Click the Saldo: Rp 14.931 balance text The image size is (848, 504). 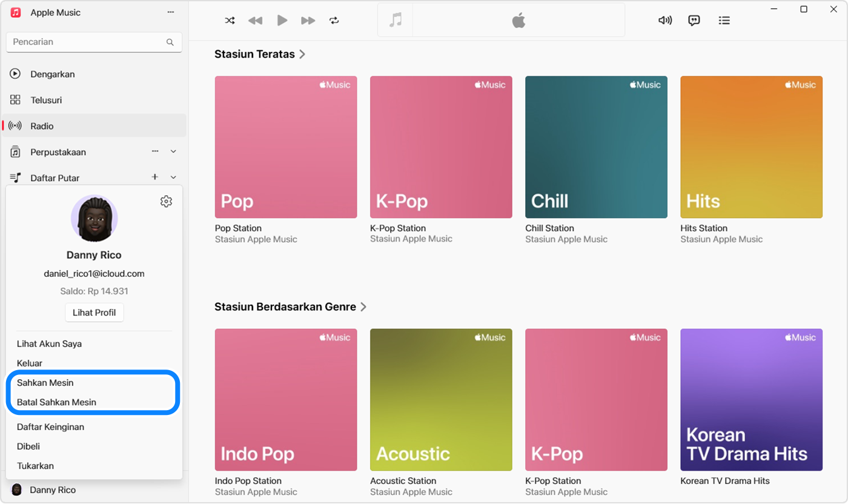(x=94, y=291)
